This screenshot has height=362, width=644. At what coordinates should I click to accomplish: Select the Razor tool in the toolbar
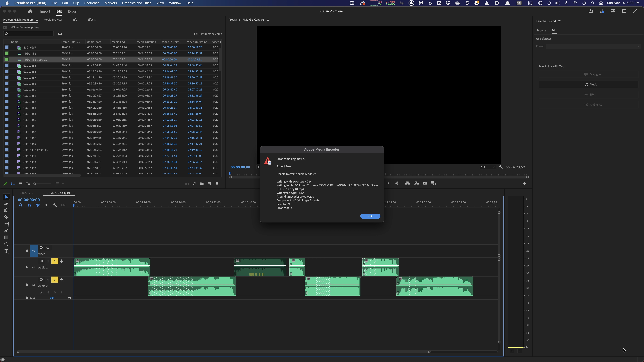point(6,217)
